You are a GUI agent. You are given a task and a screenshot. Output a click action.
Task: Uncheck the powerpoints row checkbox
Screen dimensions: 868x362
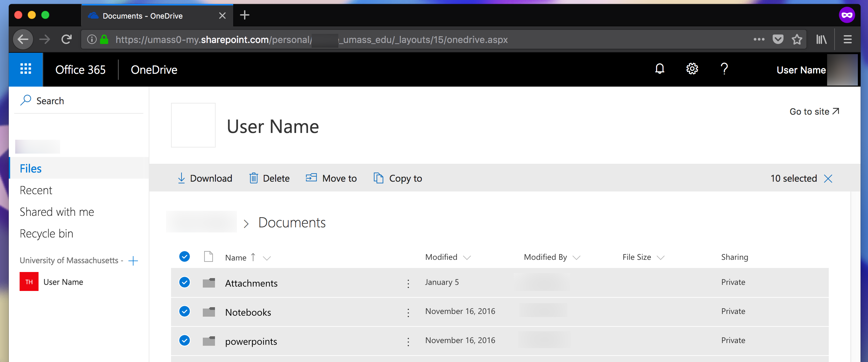[x=185, y=340]
